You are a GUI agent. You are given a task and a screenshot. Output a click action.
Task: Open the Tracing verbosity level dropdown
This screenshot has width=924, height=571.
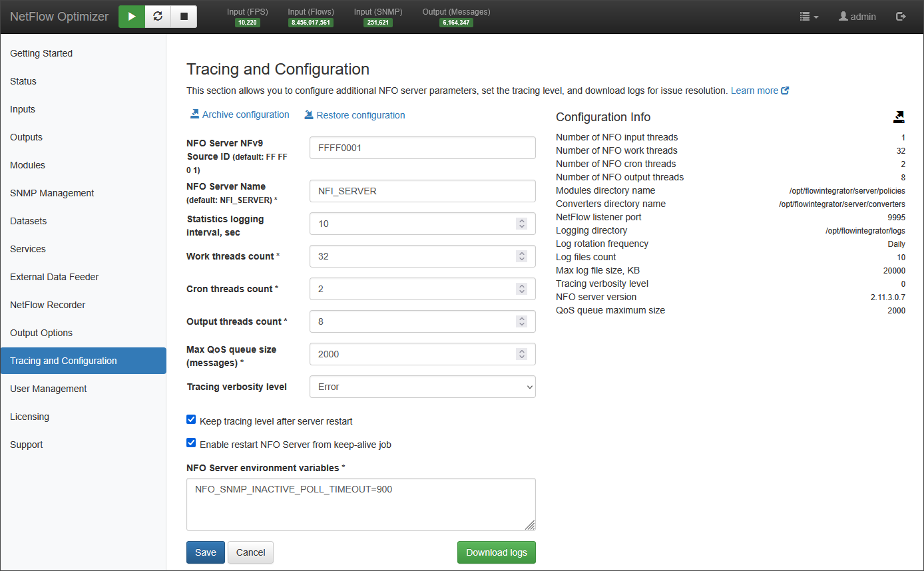click(x=423, y=387)
